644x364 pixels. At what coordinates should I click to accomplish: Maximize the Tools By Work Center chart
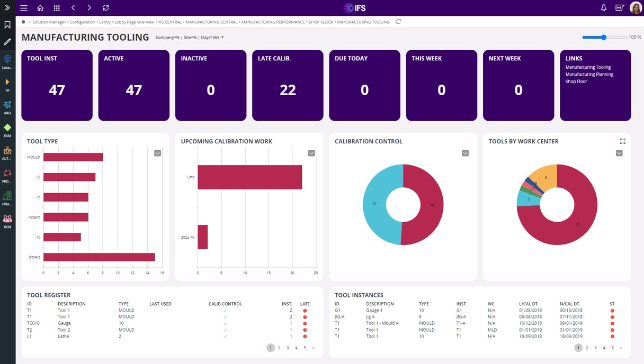pyautogui.click(x=622, y=141)
